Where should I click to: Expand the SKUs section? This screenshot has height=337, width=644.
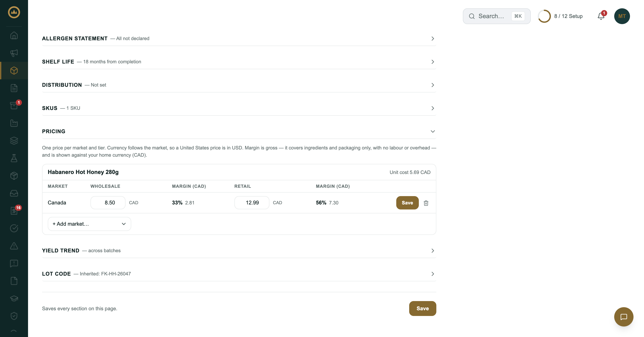tap(239, 108)
